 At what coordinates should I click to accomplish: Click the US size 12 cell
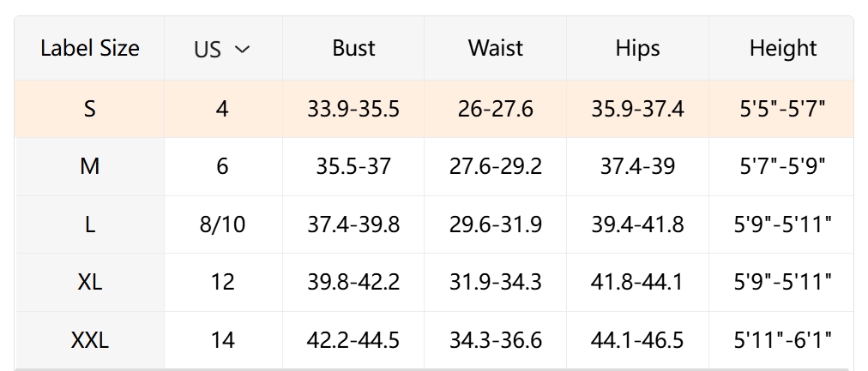pyautogui.click(x=222, y=282)
